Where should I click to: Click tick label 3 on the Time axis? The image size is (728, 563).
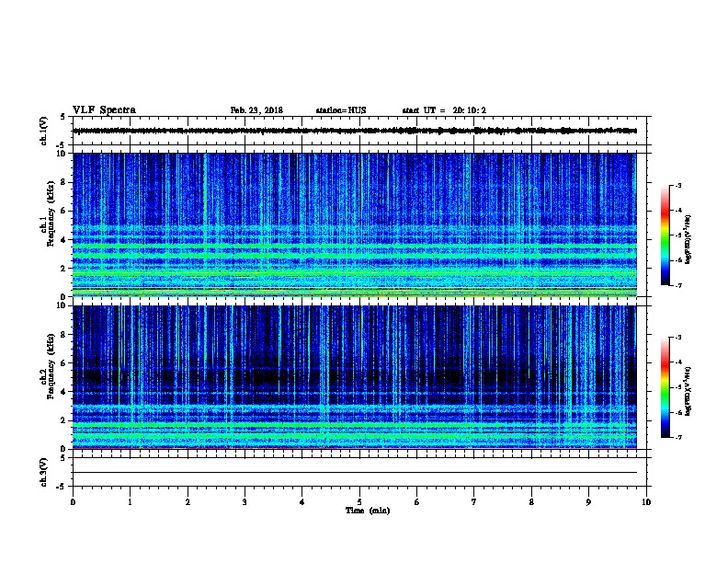(x=245, y=502)
